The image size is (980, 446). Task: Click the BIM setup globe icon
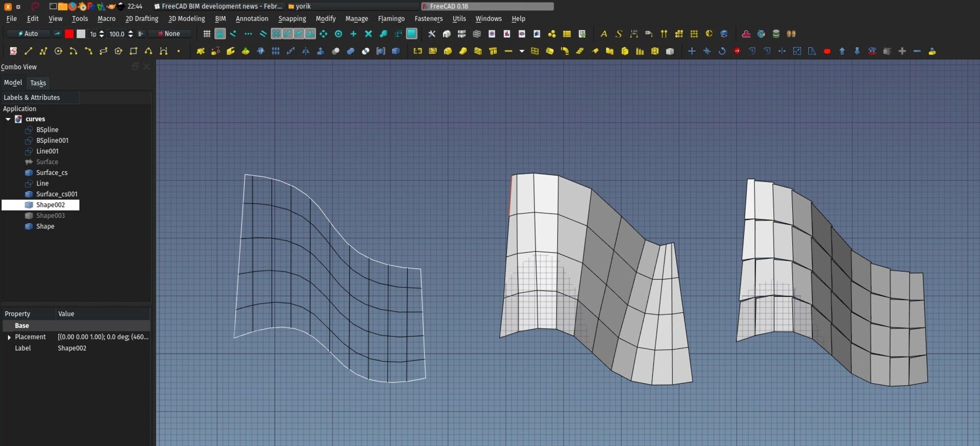[x=761, y=34]
